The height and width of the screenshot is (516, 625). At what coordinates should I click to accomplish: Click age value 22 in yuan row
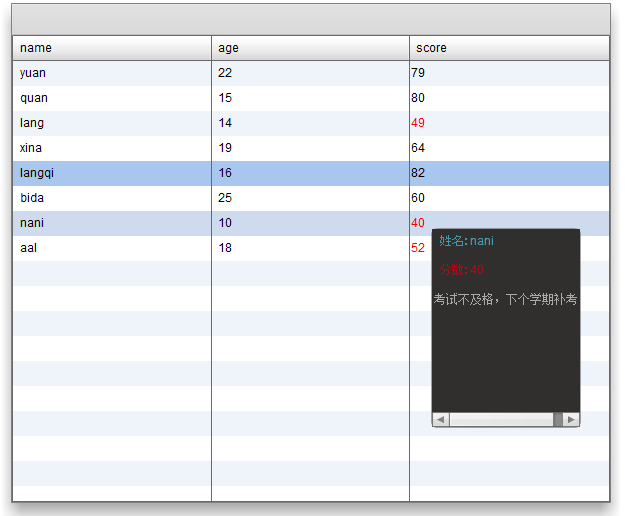click(x=225, y=73)
